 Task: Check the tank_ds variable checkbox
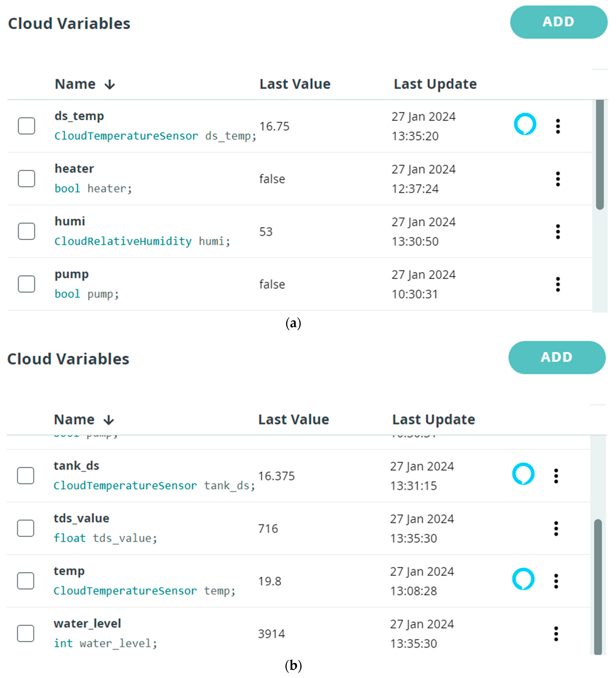[26, 476]
